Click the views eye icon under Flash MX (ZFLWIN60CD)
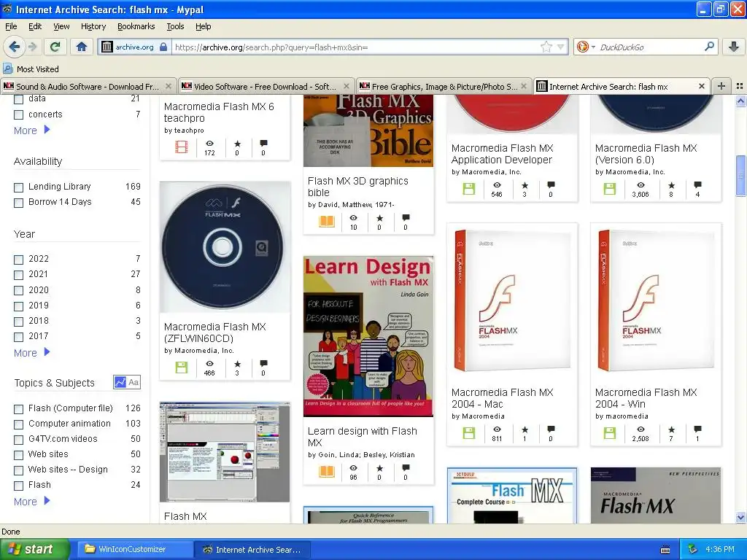 click(209, 364)
